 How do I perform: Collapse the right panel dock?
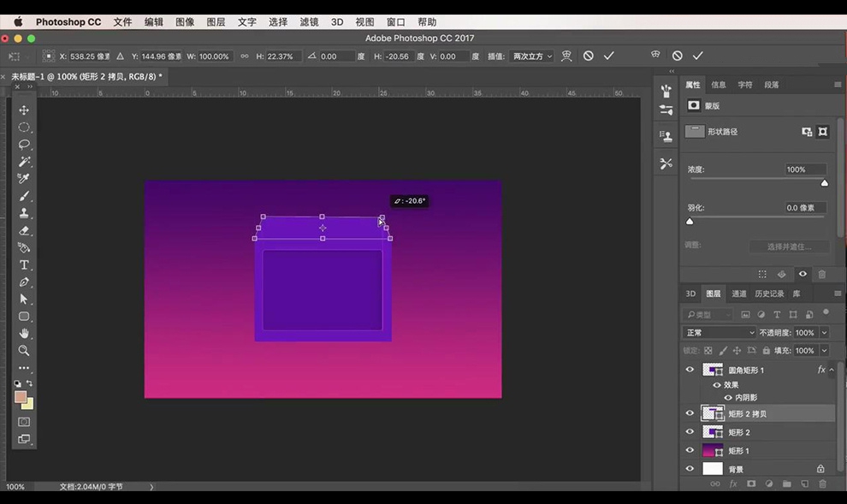672,71
